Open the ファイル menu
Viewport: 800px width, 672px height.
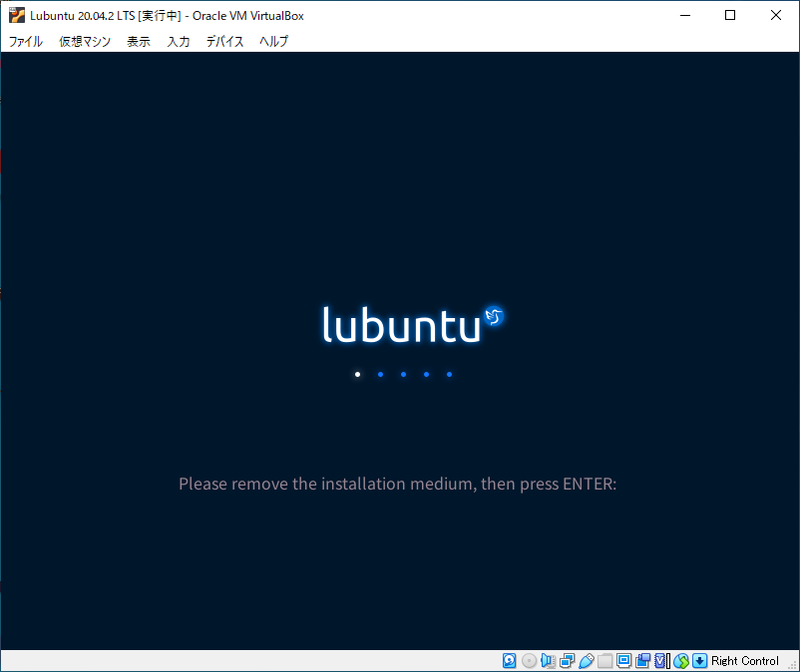tap(26, 41)
